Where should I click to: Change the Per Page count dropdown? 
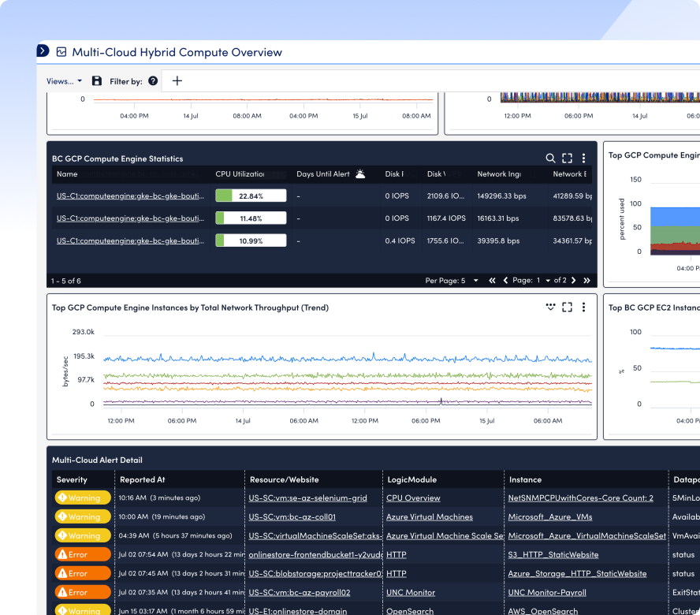click(x=452, y=281)
